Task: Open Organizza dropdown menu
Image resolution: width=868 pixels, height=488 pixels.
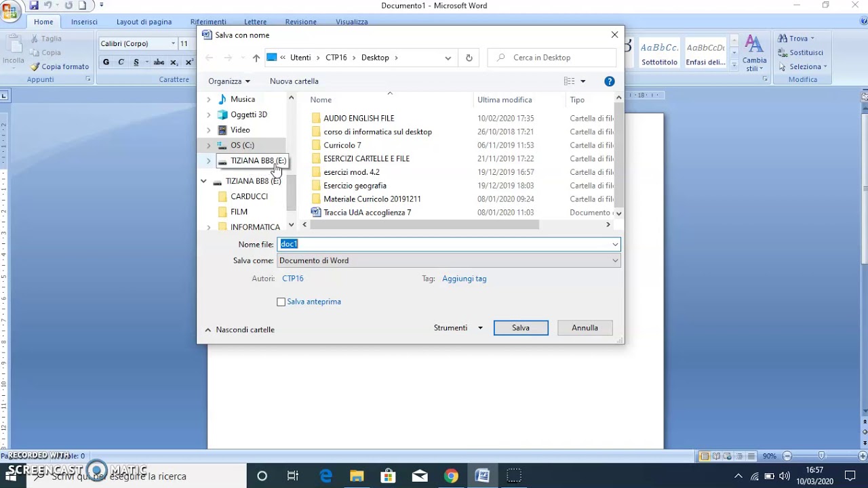Action: coord(229,81)
